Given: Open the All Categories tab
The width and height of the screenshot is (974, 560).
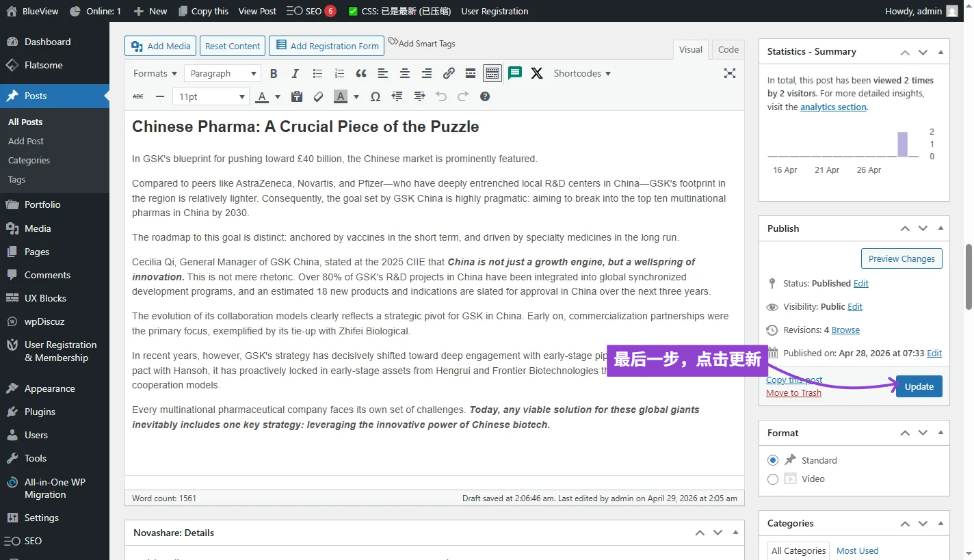Looking at the screenshot, I should [798, 550].
